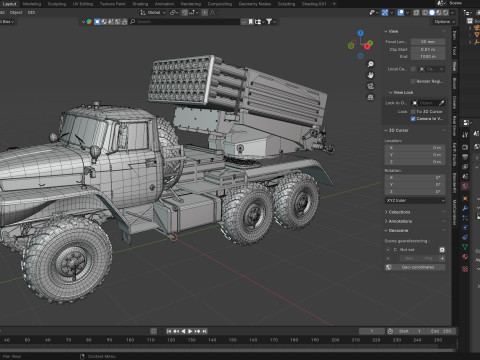
Task: Switch to the Sculpting workspace tab
Action: tap(57, 4)
